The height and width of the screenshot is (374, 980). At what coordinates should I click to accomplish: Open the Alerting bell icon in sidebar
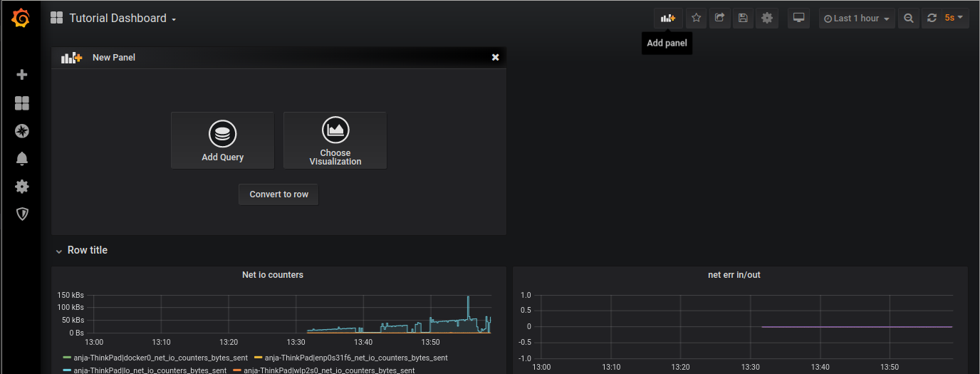tap(22, 159)
